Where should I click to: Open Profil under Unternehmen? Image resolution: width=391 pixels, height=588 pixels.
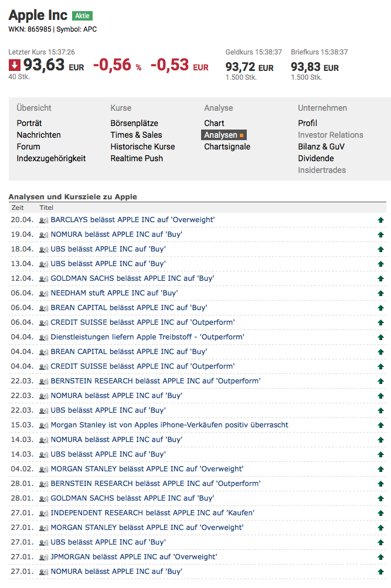pos(307,123)
